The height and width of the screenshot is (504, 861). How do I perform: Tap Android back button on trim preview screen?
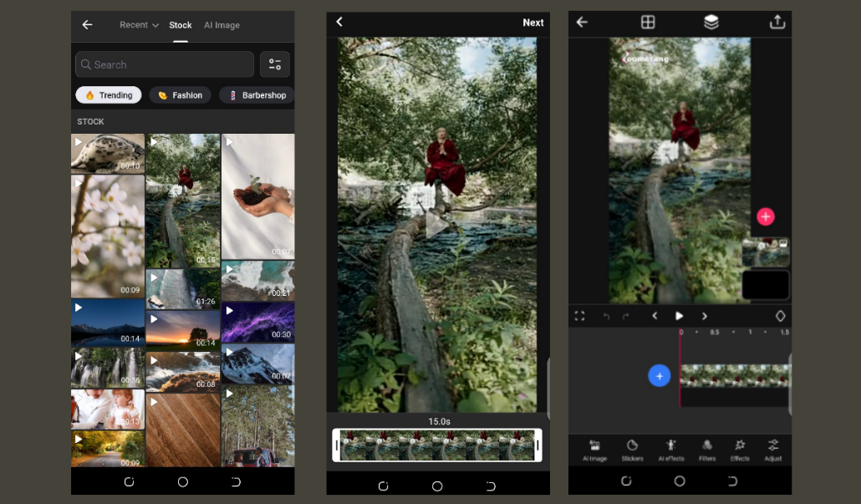491,486
